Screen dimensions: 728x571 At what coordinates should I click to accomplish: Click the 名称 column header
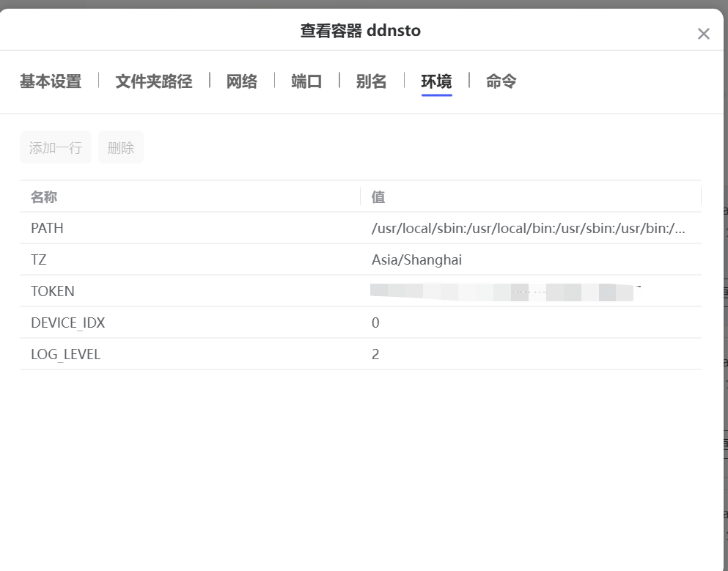44,196
